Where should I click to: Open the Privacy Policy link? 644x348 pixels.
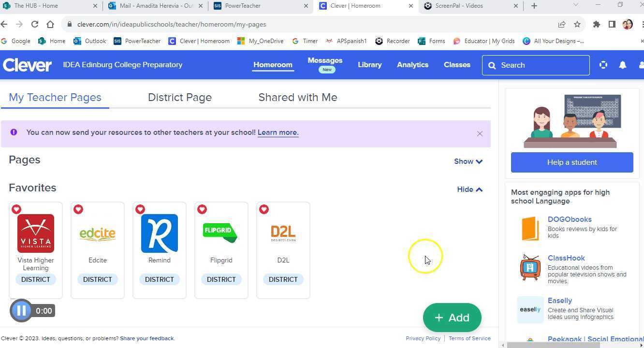tap(423, 338)
